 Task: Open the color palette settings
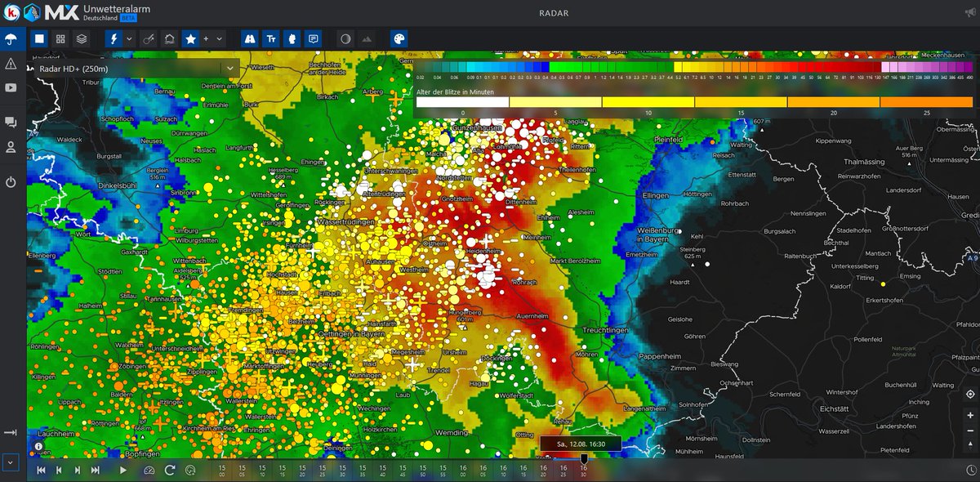click(399, 38)
